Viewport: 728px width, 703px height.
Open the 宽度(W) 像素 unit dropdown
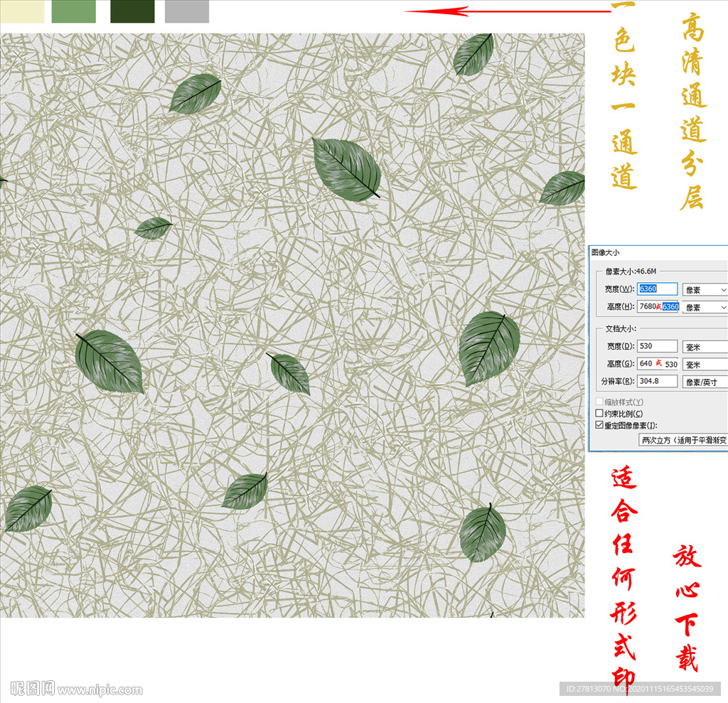click(705, 290)
